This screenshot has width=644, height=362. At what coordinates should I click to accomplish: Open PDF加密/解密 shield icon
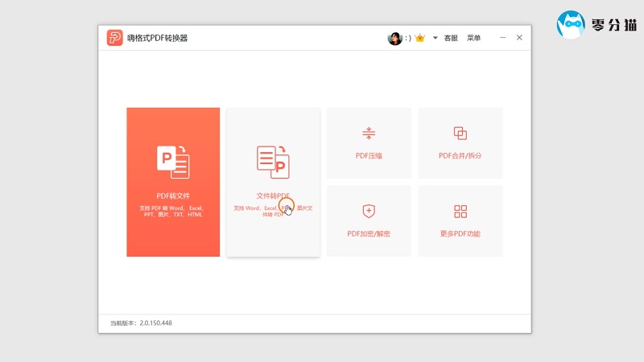point(369,211)
